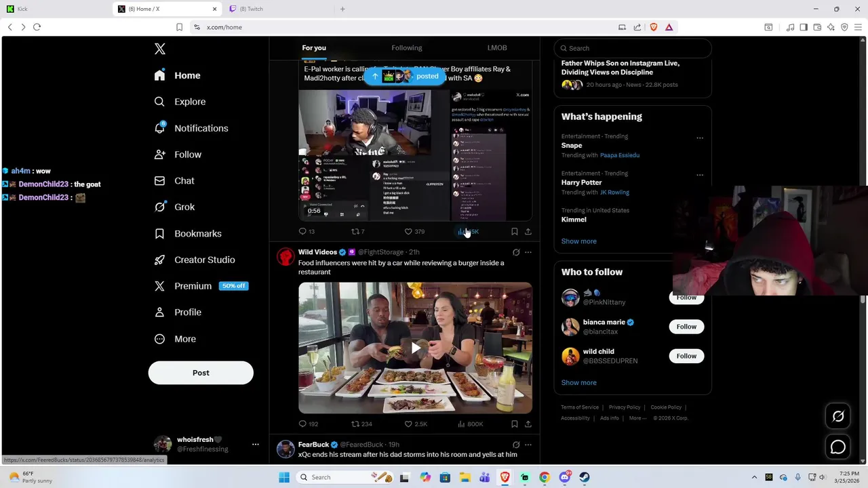Open the Follow page in sidebar
868x488 pixels.
(x=178, y=155)
